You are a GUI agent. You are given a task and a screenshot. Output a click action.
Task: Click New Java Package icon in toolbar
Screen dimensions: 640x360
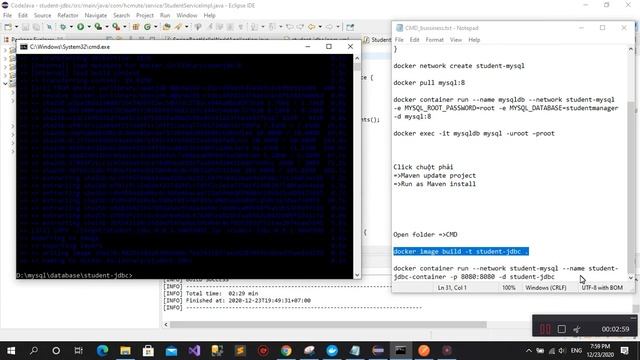[136, 27]
